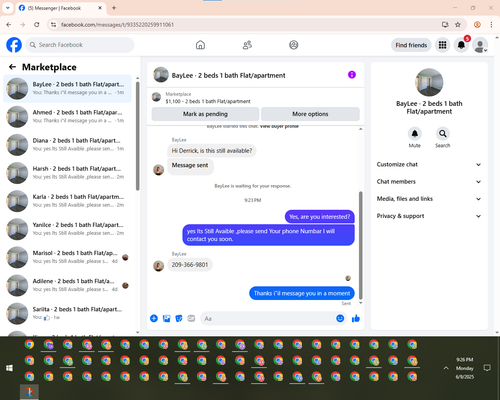Click the chat messages scrollbar
This screenshot has width=500, height=400.
pos(360,245)
